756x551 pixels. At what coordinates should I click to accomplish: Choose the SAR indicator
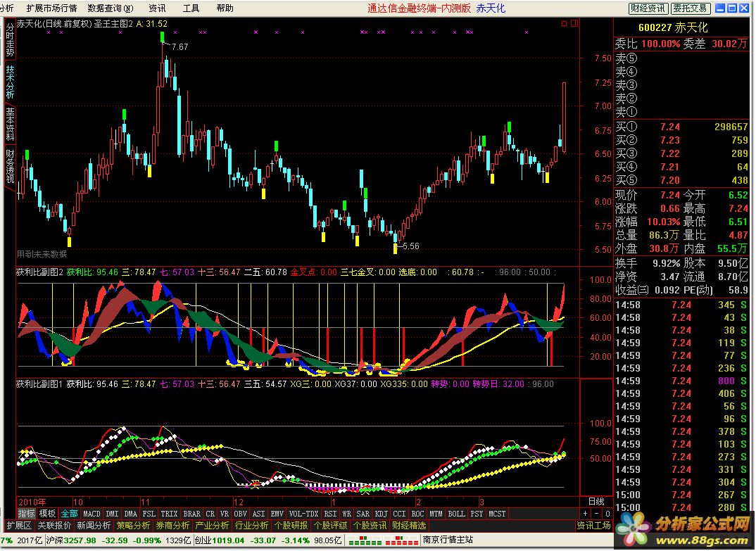coord(363,514)
